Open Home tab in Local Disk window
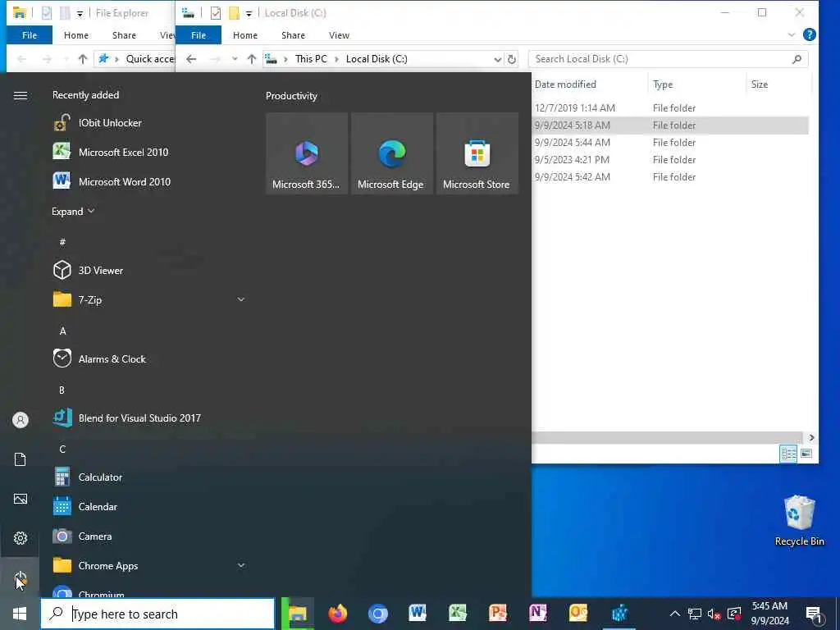Image resolution: width=840 pixels, height=630 pixels. 245,35
